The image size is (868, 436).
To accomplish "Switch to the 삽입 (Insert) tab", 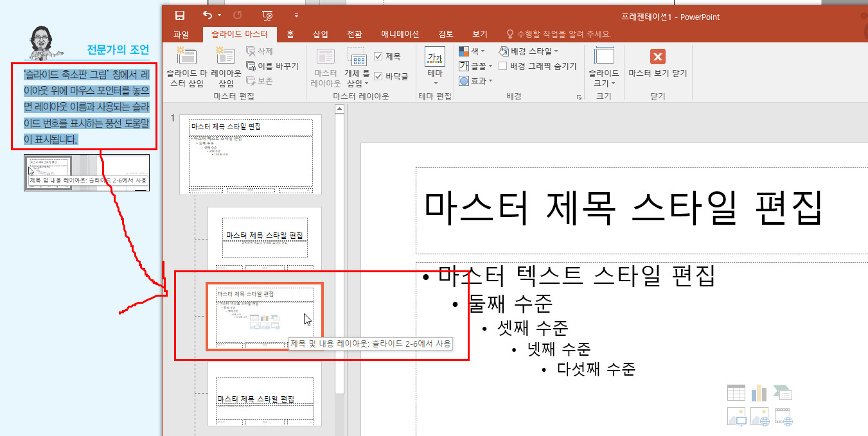I will (x=320, y=35).
